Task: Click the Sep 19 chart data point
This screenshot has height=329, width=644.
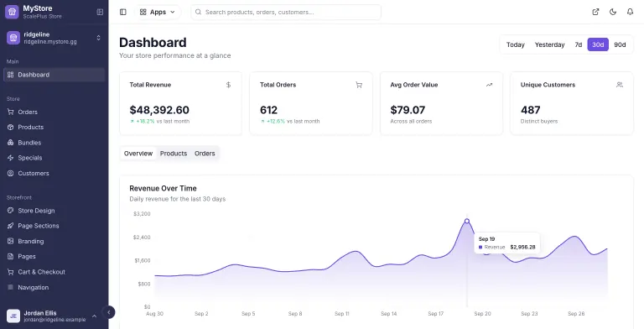Action: [x=467, y=222]
